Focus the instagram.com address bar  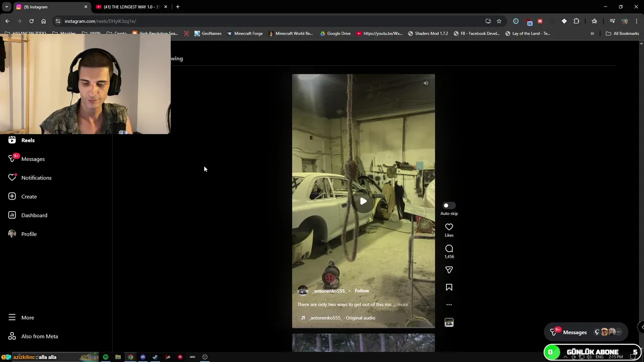pos(272,21)
